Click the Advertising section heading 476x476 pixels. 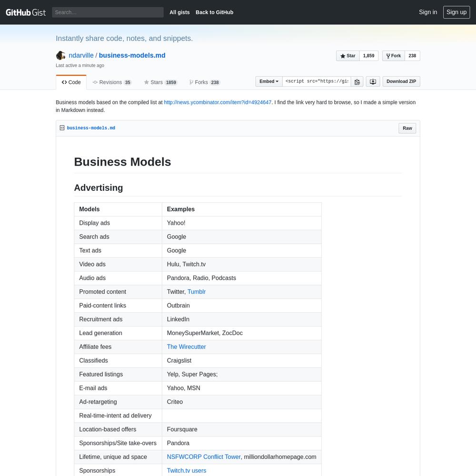[x=99, y=188]
